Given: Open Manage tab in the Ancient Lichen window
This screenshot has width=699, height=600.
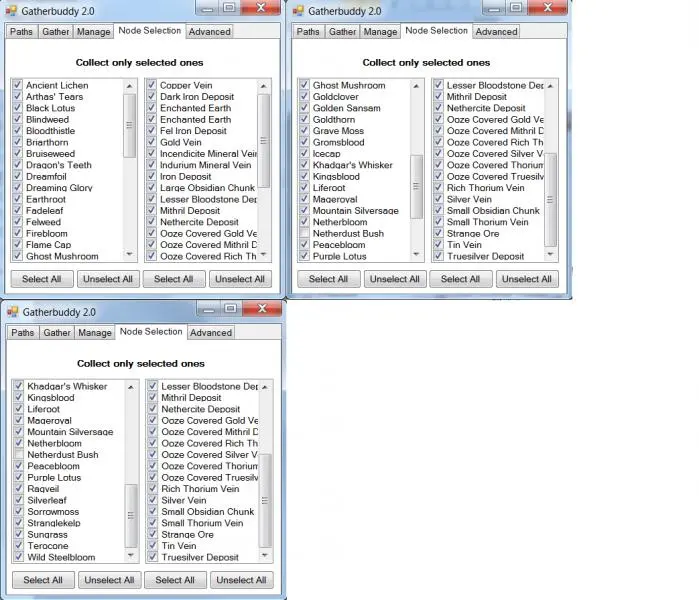Looking at the screenshot, I should point(93,32).
